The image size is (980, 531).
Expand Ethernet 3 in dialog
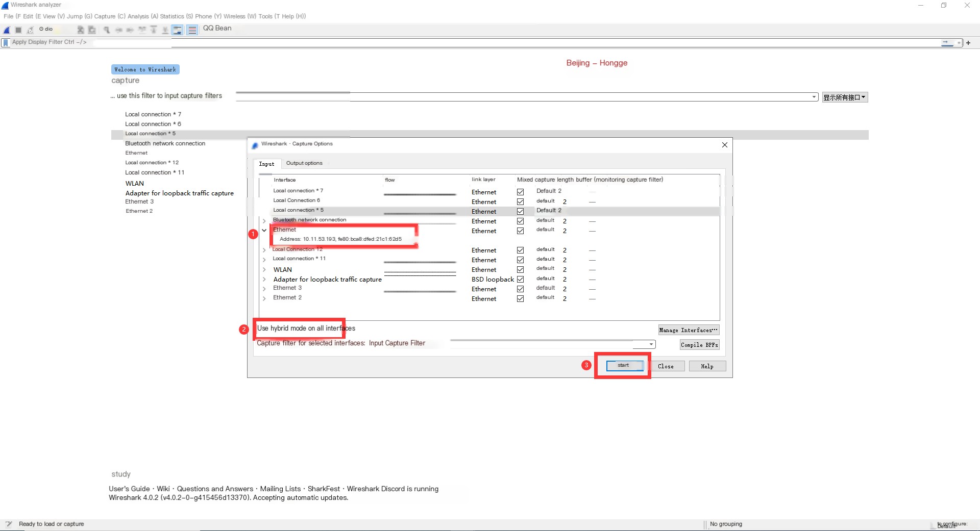tap(264, 289)
